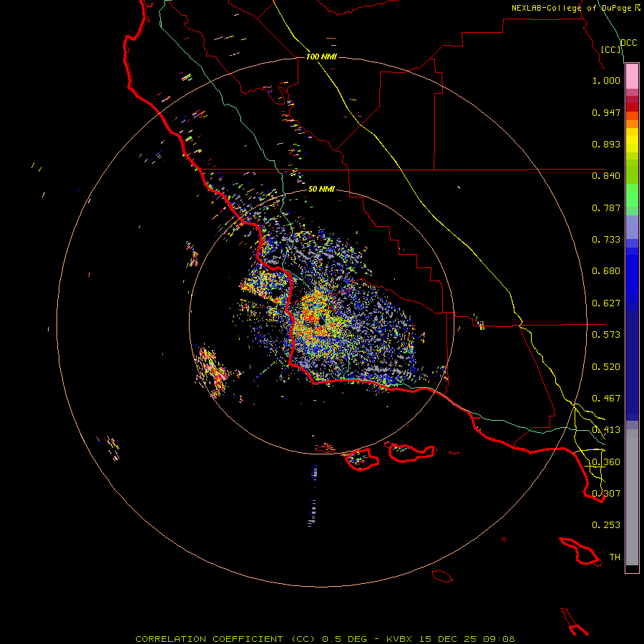Click the TH threshold label
This screenshot has height=644, width=644.
[x=615, y=557]
